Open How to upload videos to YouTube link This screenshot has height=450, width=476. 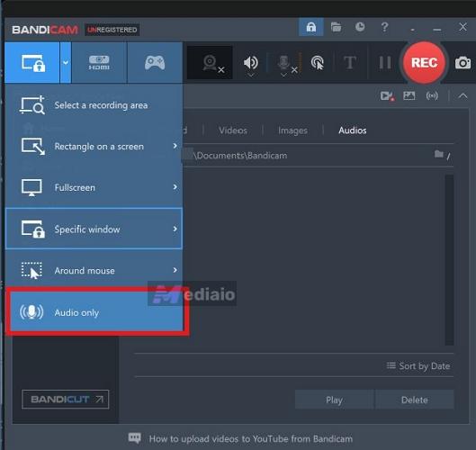point(251,439)
